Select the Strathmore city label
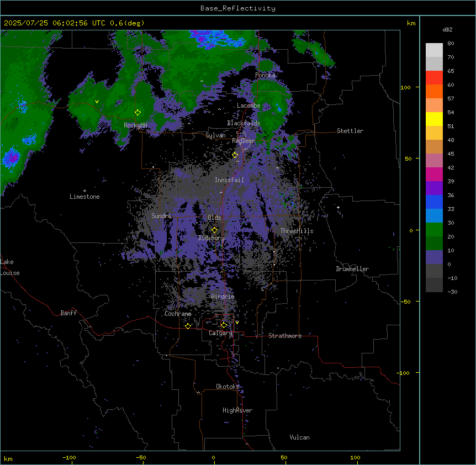Viewport: 476px width, 465px height. 285,336
